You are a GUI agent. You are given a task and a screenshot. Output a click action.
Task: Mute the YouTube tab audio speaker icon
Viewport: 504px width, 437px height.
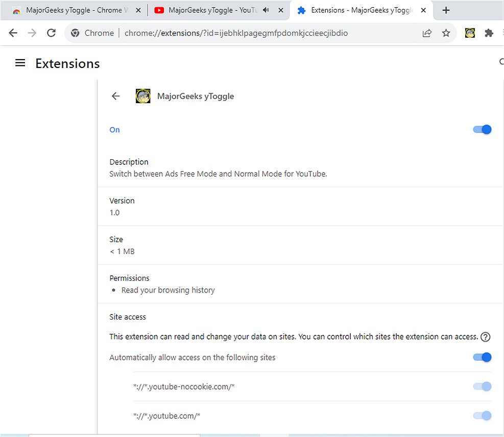(x=266, y=10)
